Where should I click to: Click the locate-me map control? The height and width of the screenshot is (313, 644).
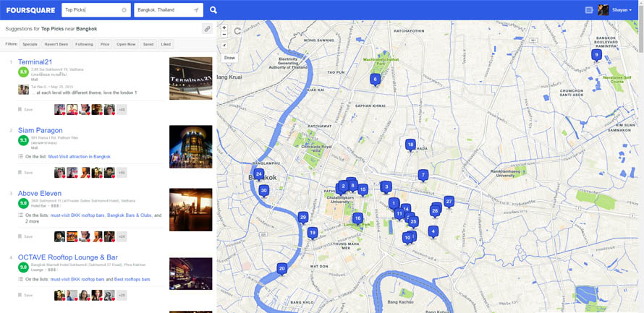(x=224, y=45)
